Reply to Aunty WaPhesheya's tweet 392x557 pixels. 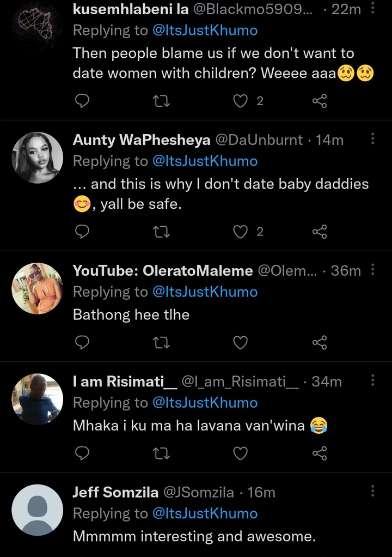pos(82,232)
